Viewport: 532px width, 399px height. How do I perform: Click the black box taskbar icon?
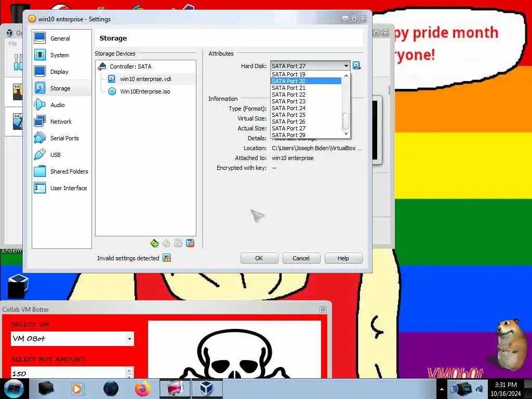46,389
